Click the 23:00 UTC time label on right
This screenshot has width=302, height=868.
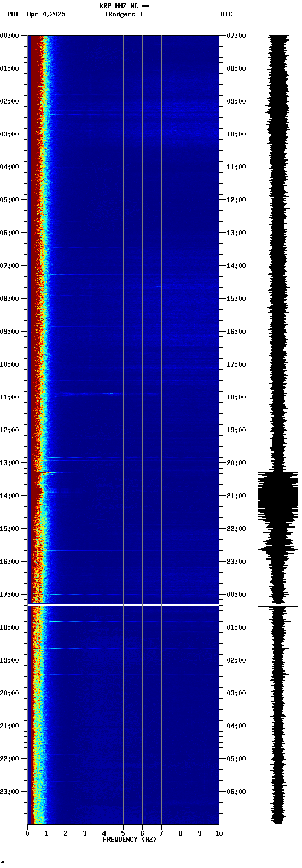[236, 562]
